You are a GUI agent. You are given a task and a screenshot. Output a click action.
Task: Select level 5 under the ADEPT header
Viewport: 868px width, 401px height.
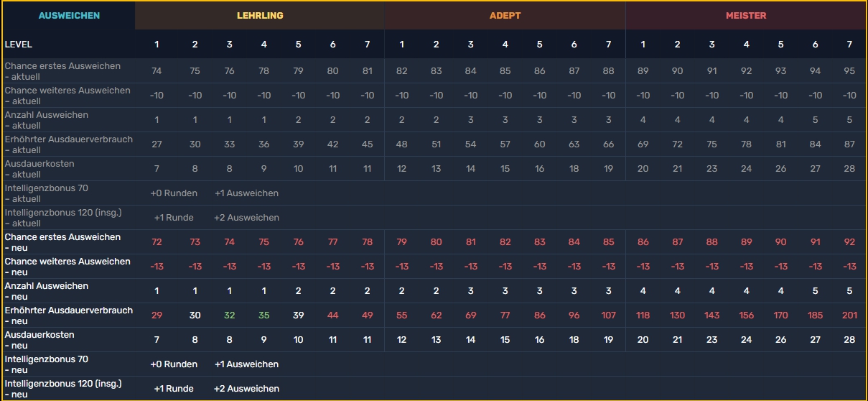tap(539, 45)
